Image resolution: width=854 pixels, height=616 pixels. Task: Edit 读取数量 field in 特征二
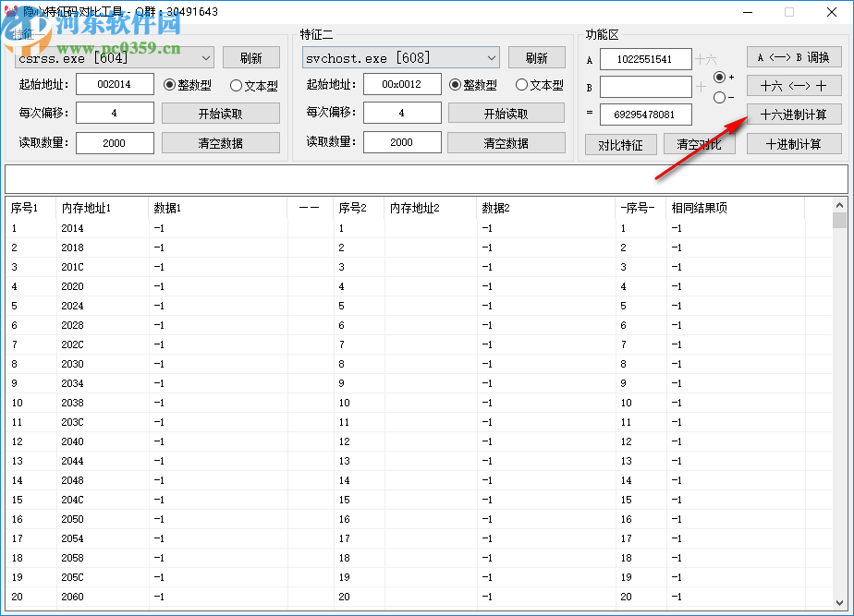pyautogui.click(x=402, y=142)
